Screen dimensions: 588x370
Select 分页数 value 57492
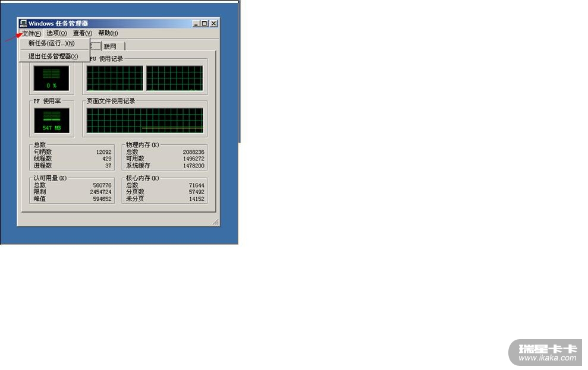pyautogui.click(x=197, y=192)
